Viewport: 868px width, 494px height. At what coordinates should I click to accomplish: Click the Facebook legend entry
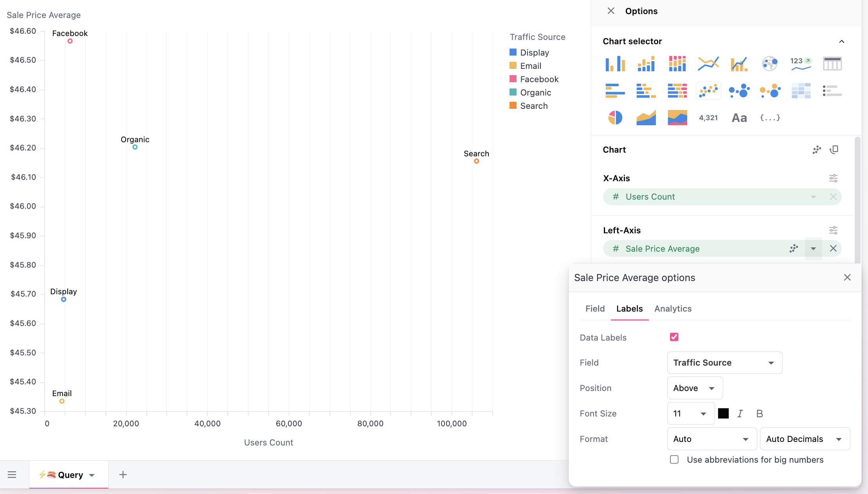point(539,79)
